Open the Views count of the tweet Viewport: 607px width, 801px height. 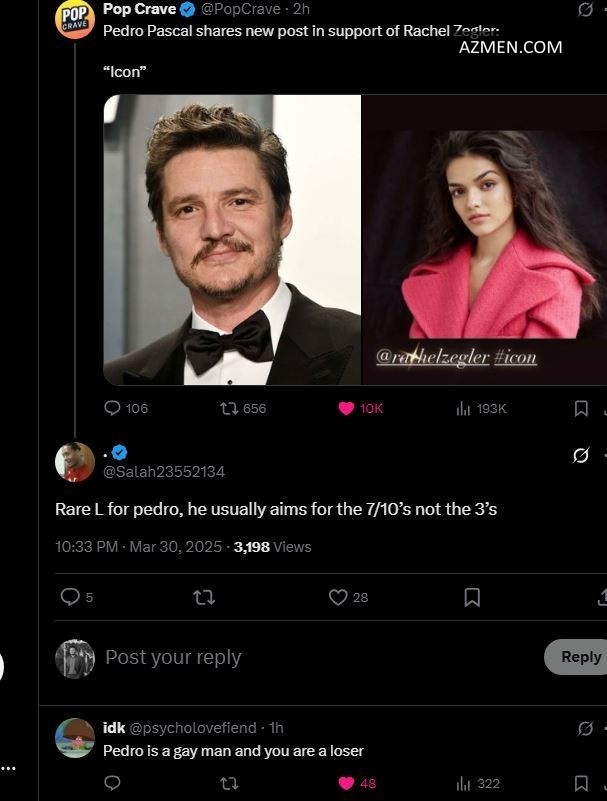[x=272, y=547]
